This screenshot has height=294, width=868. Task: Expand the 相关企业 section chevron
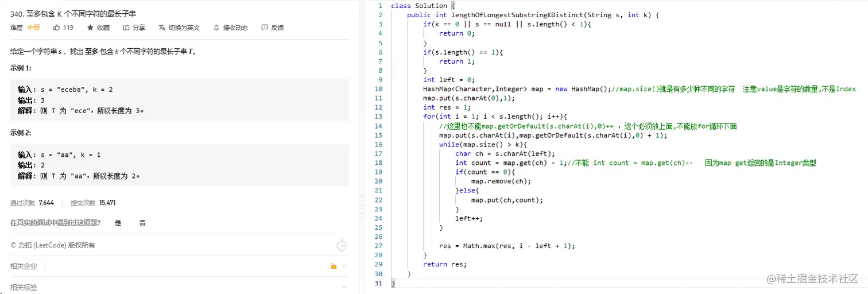344,266
